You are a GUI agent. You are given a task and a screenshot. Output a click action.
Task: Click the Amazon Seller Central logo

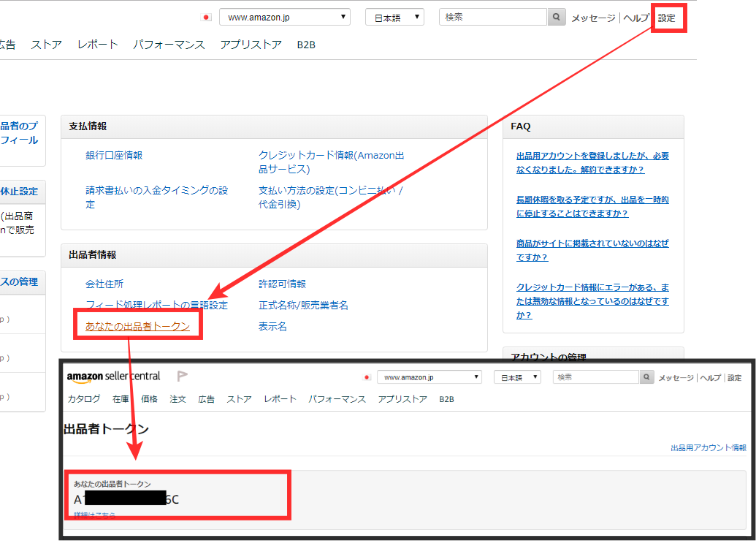pyautogui.click(x=113, y=377)
